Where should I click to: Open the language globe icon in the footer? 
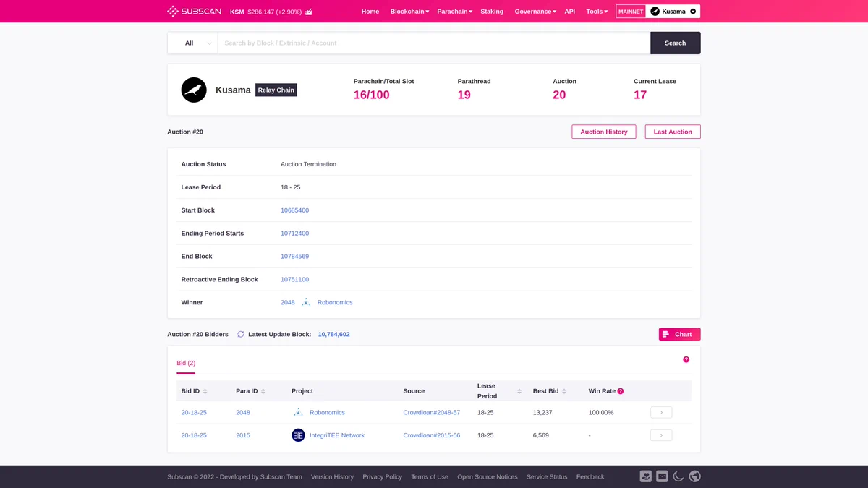coord(695,476)
